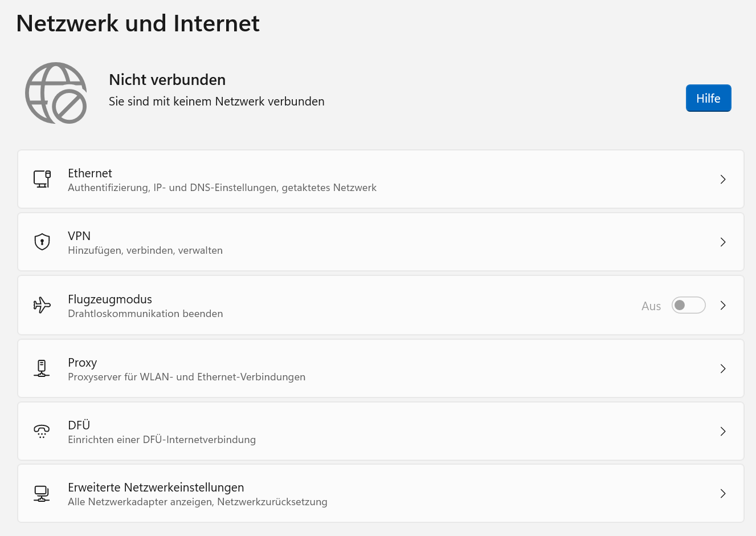
Task: Click the advanced network settings monitor icon
Action: tap(42, 493)
